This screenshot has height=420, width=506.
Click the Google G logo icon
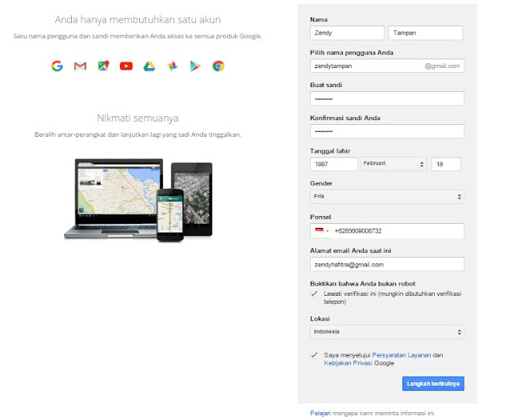coord(57,66)
